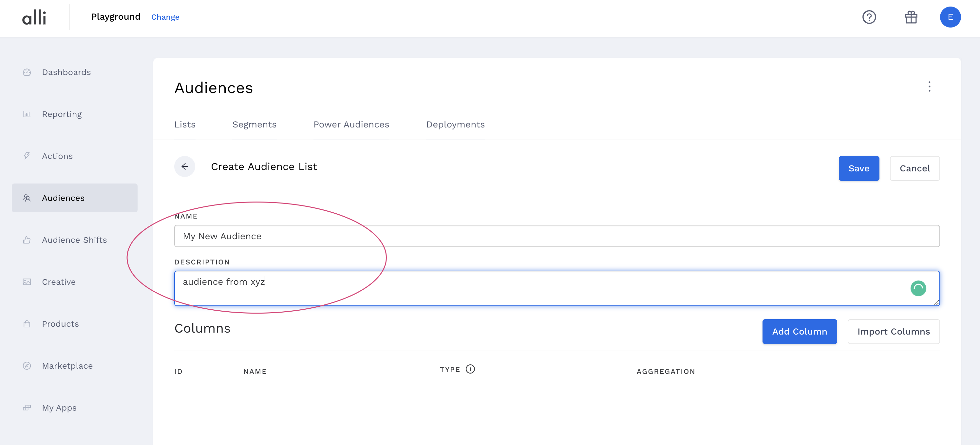Click the Actions lightning bolt icon
Image resolution: width=980 pixels, height=445 pixels.
click(27, 156)
